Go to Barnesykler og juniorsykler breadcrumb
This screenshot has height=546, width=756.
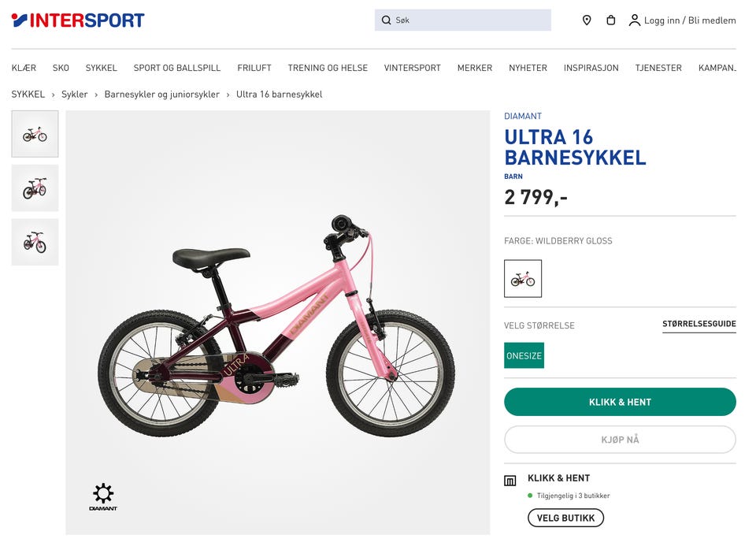161,95
